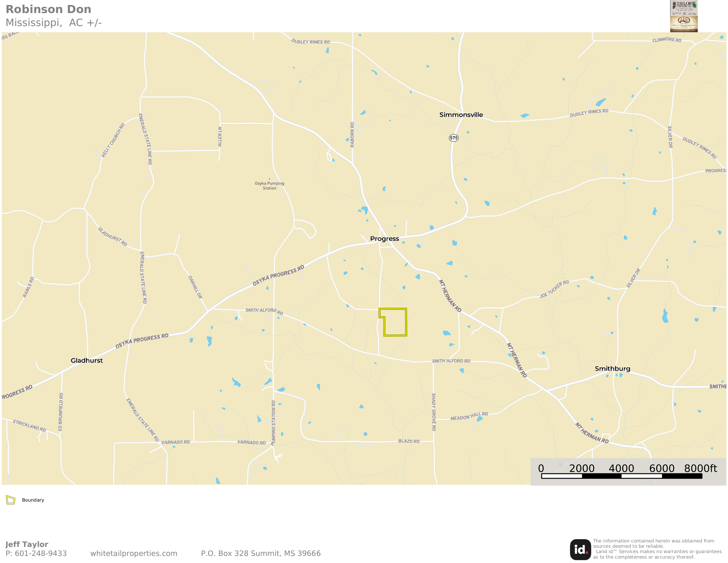Click the Shady Grove Rd label

[434, 412]
